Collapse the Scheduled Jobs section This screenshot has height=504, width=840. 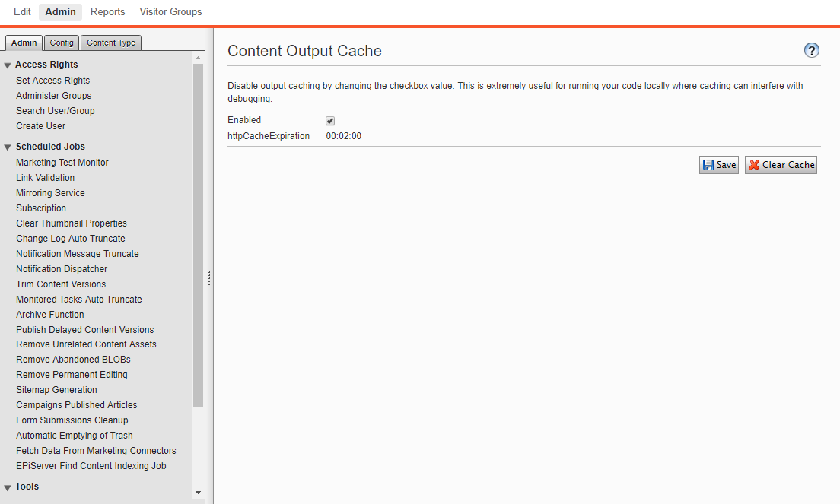coord(8,146)
